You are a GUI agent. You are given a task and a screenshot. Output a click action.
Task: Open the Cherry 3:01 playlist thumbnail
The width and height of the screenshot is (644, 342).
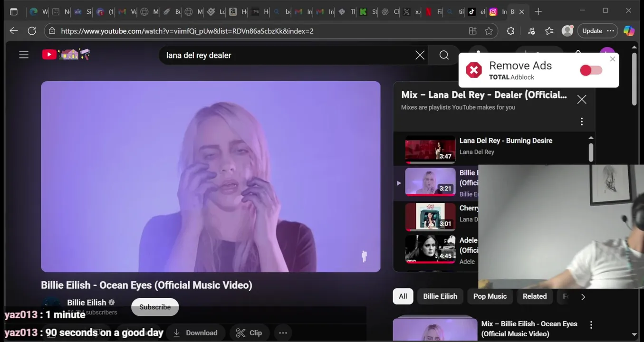(x=430, y=217)
